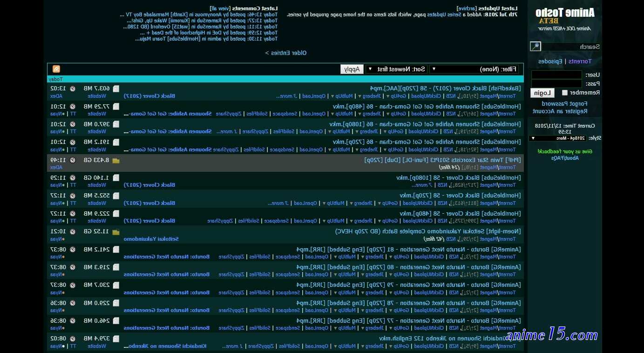
Task: Open Latest Comments view all link
Action: coord(220,8)
